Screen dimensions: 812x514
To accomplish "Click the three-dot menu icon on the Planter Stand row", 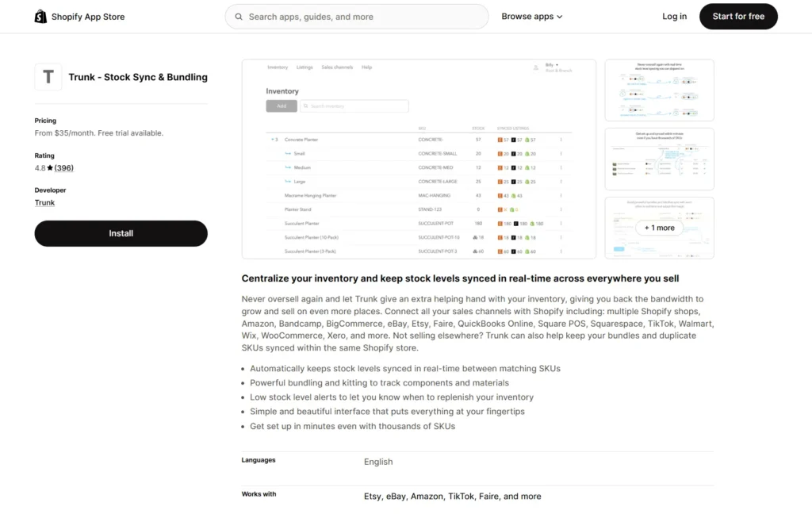I will point(561,209).
